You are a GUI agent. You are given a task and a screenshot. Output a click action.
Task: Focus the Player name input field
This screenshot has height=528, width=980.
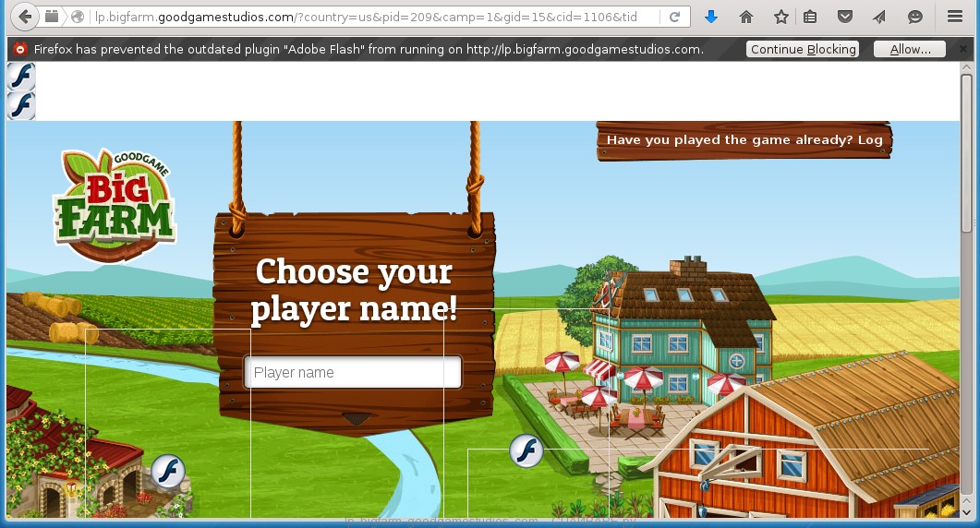click(353, 372)
